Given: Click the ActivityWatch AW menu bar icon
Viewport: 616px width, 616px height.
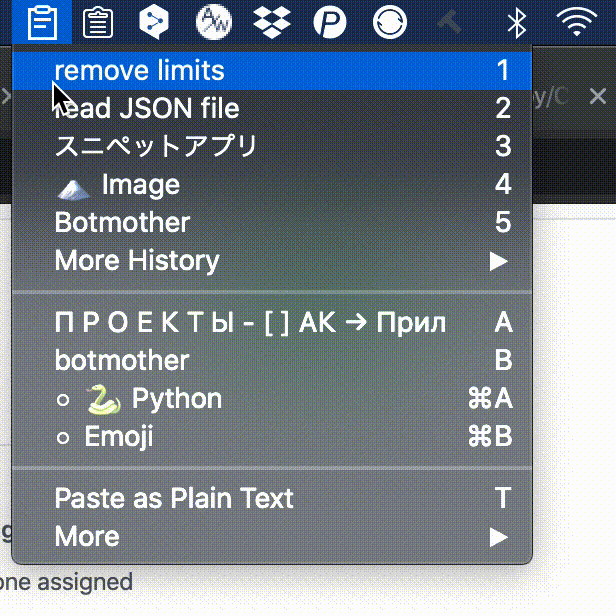Looking at the screenshot, I should pos(214,22).
